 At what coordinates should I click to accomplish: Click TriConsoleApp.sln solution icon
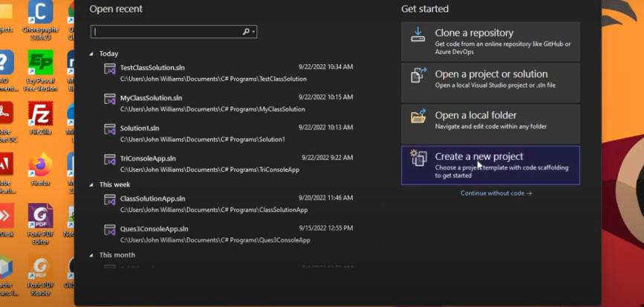click(110, 160)
